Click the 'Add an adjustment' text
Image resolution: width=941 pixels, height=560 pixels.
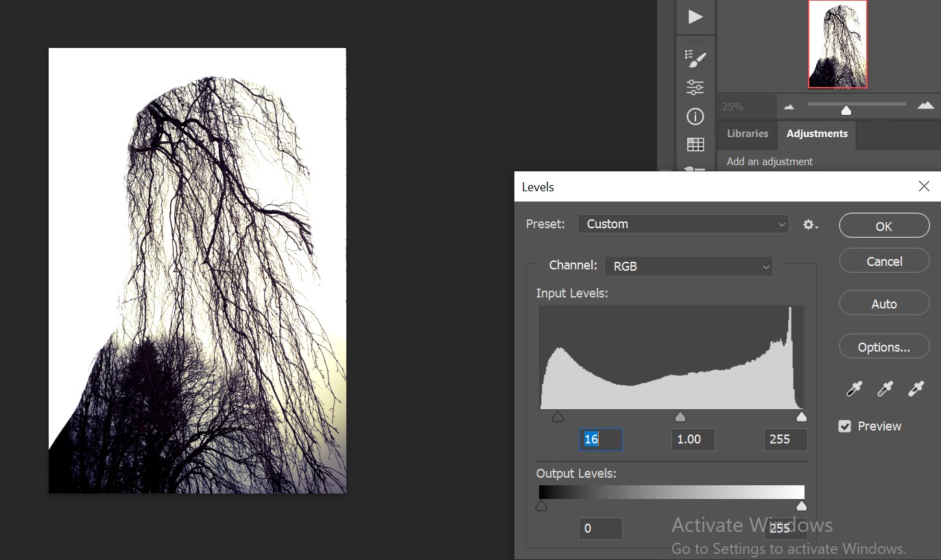click(x=770, y=162)
